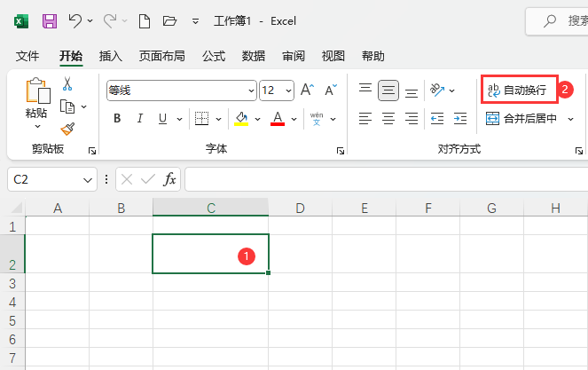Customize the Quick Access Toolbar
Screen dimensions: 588x370
click(x=195, y=21)
